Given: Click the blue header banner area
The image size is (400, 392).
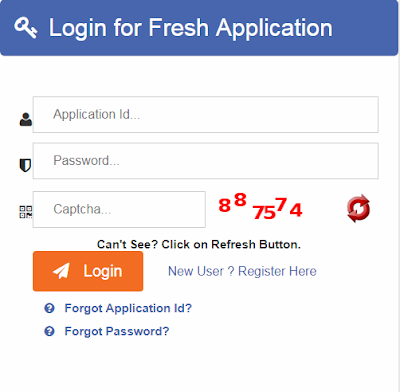Looking at the screenshot, I should tap(199, 28).
